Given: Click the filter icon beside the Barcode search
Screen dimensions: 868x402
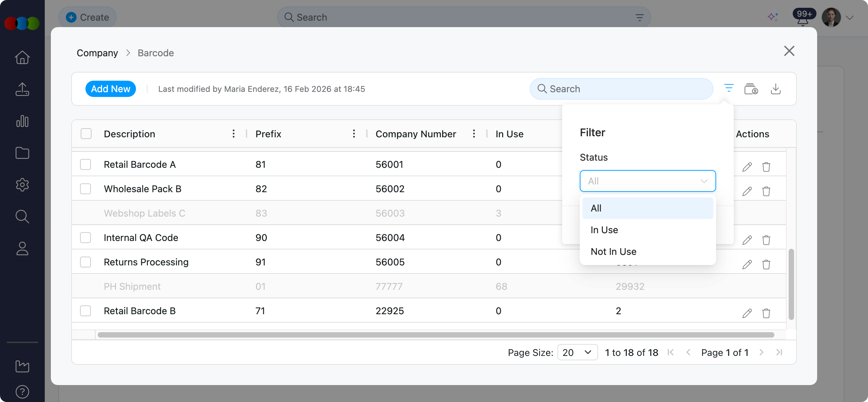Looking at the screenshot, I should 729,89.
